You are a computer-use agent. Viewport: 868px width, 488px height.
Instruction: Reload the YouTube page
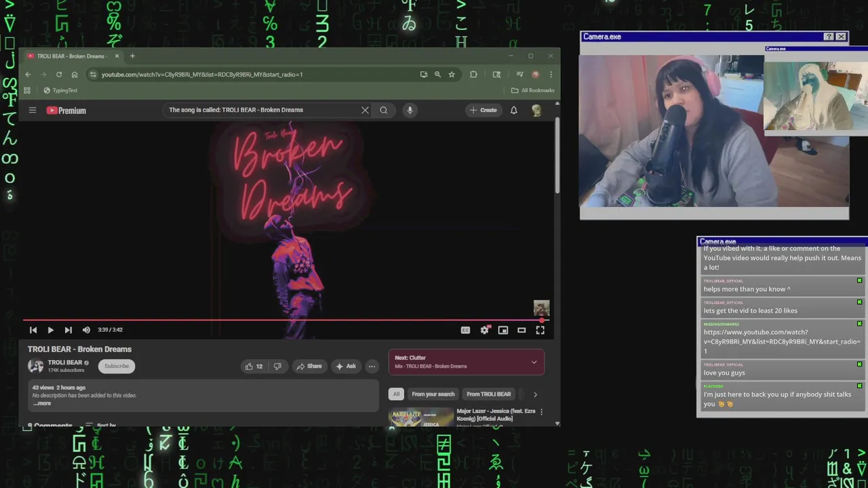(59, 75)
